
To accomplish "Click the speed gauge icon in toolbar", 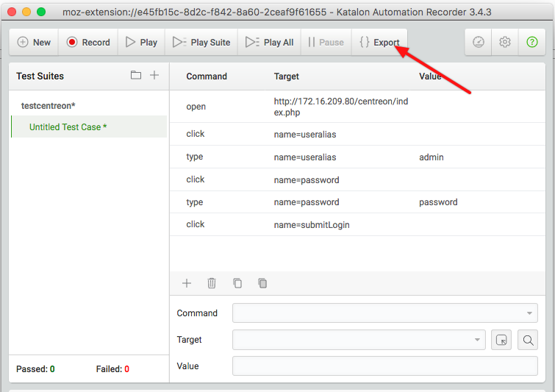I will pyautogui.click(x=479, y=42).
